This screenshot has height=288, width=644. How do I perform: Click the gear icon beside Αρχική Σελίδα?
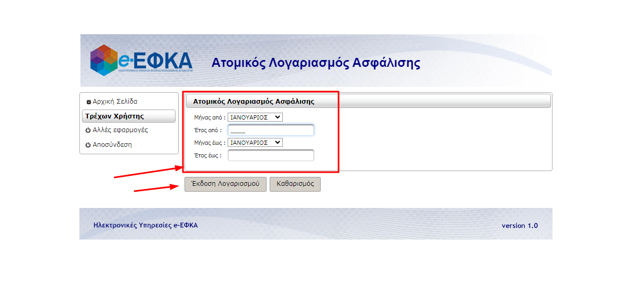click(88, 102)
